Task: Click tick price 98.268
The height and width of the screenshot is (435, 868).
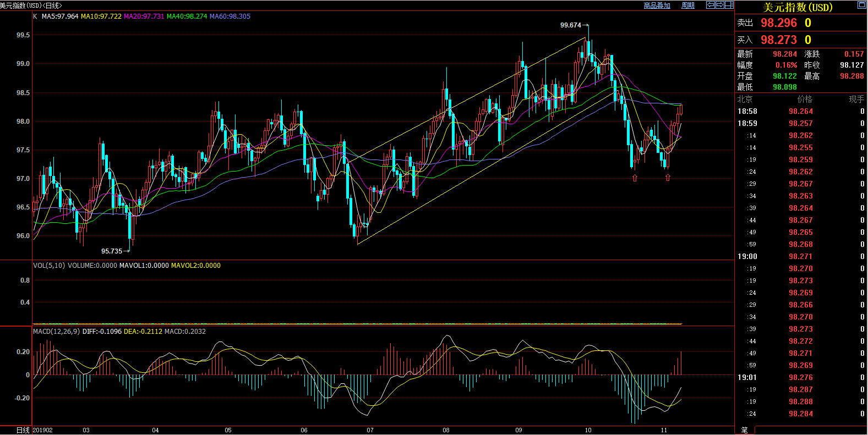Action: click(801, 245)
